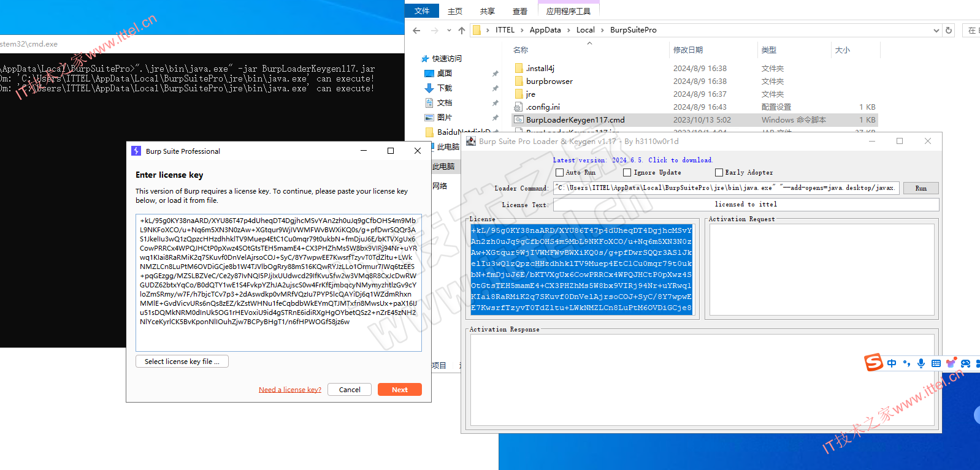Viewport: 980px width, 470px height.
Task: Click the folder icon in address bar
Action: point(477,30)
